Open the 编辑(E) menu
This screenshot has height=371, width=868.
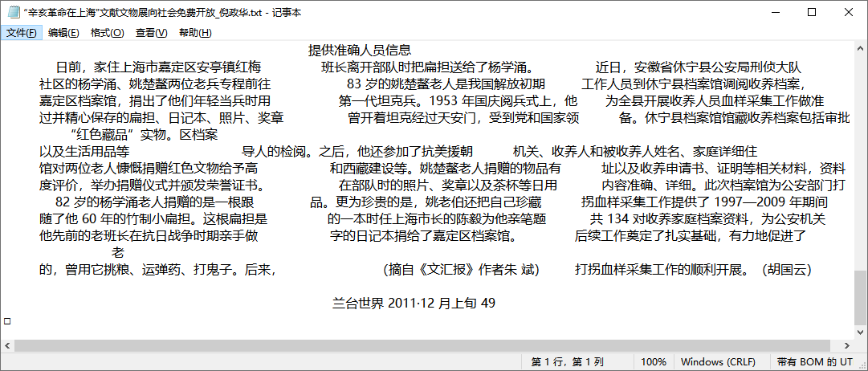63,33
